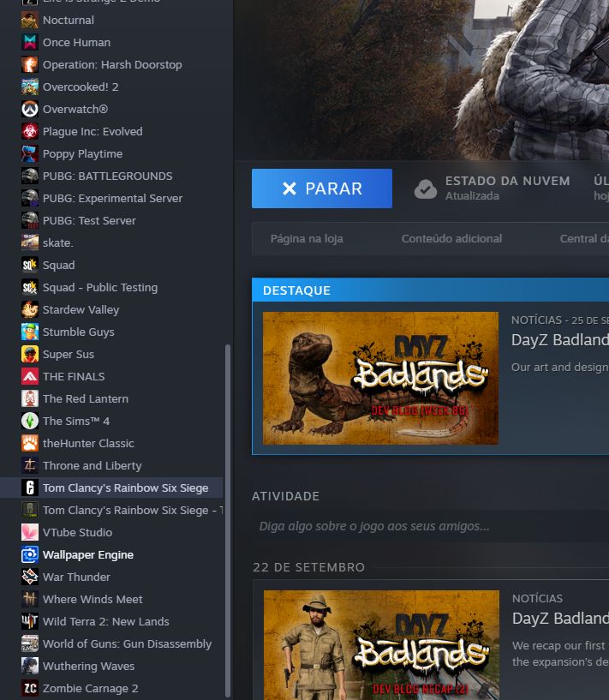Select Rainbow Six Siege test server entry
Viewport: 609px width, 700px height.
pos(111,511)
